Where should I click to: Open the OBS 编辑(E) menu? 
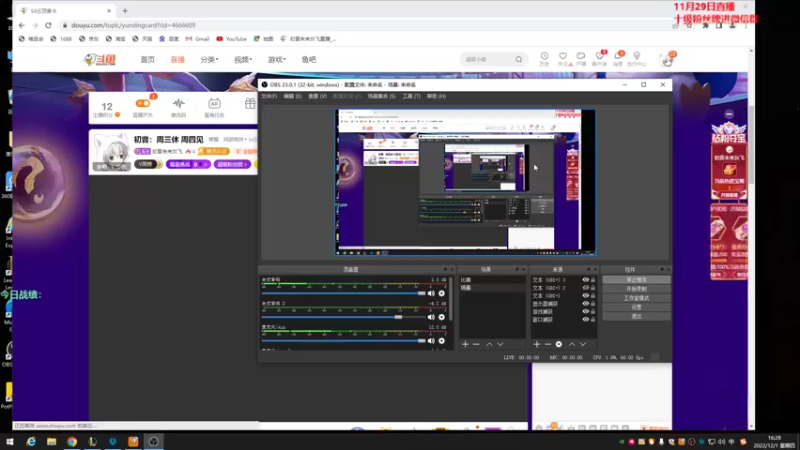[292, 96]
